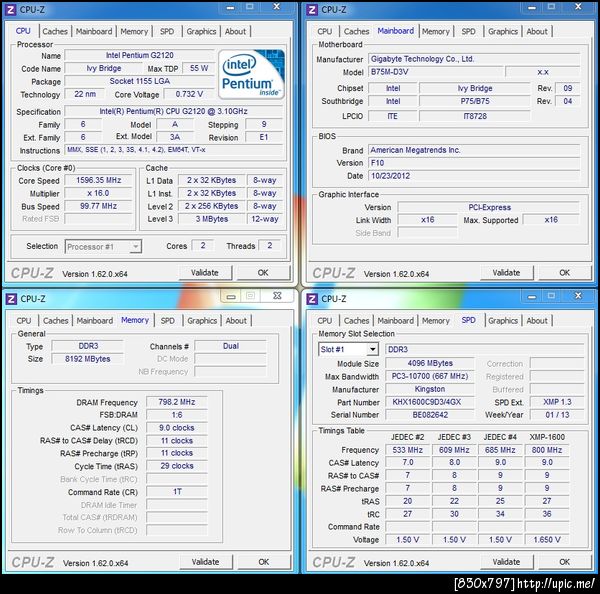Screen dimensions: 600x594
Task: Open About tab in SPD window
Action: (x=537, y=321)
